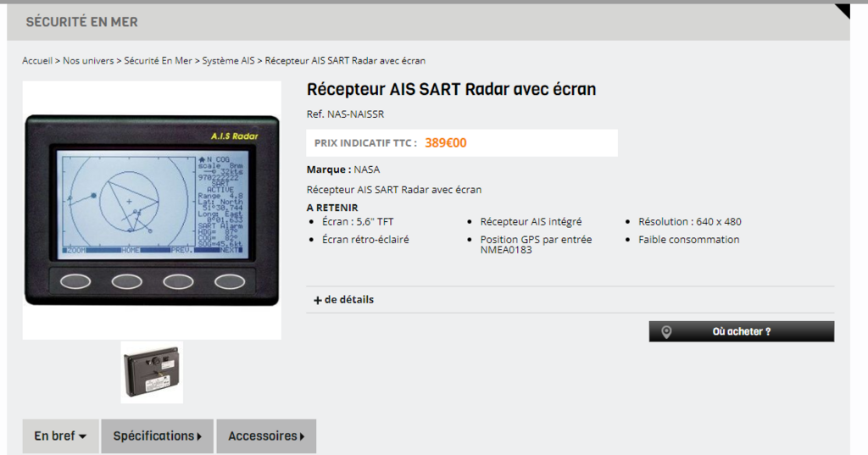Image resolution: width=868 pixels, height=455 pixels.
Task: Open Sécurité En Mer breadcrumb link
Action: 158,61
